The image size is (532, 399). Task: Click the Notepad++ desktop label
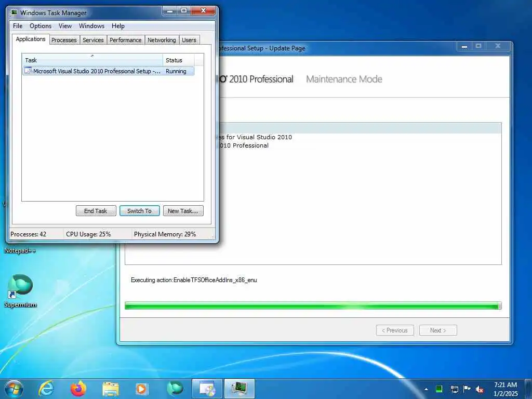coord(20,250)
